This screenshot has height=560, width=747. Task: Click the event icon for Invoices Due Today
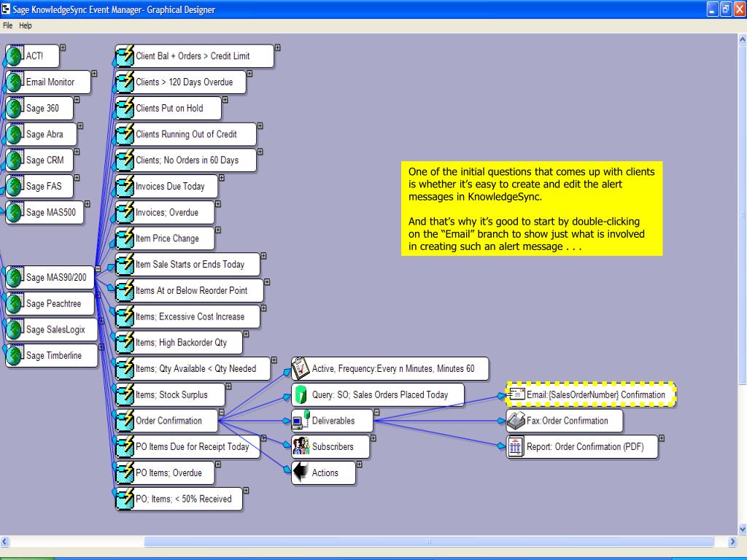click(125, 186)
